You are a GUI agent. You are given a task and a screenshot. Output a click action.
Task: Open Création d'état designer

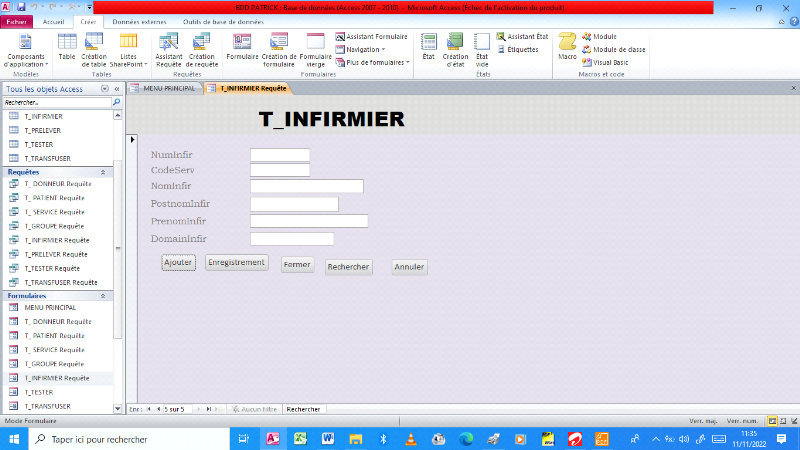(x=455, y=50)
